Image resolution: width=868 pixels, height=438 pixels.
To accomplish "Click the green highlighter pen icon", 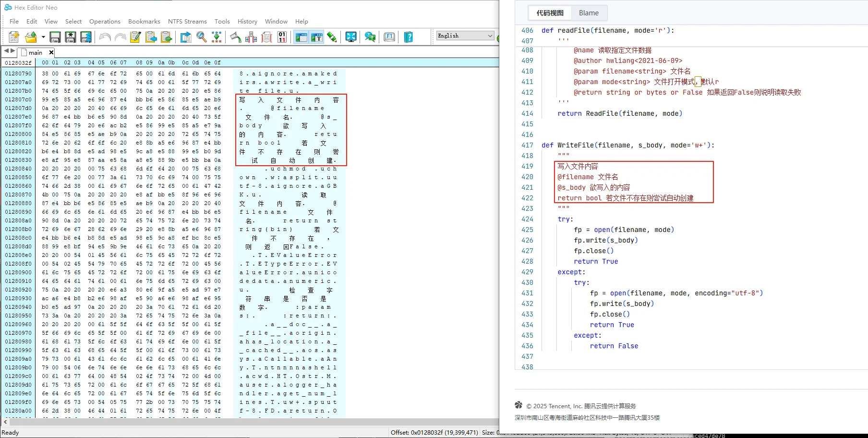I will pyautogui.click(x=332, y=37).
